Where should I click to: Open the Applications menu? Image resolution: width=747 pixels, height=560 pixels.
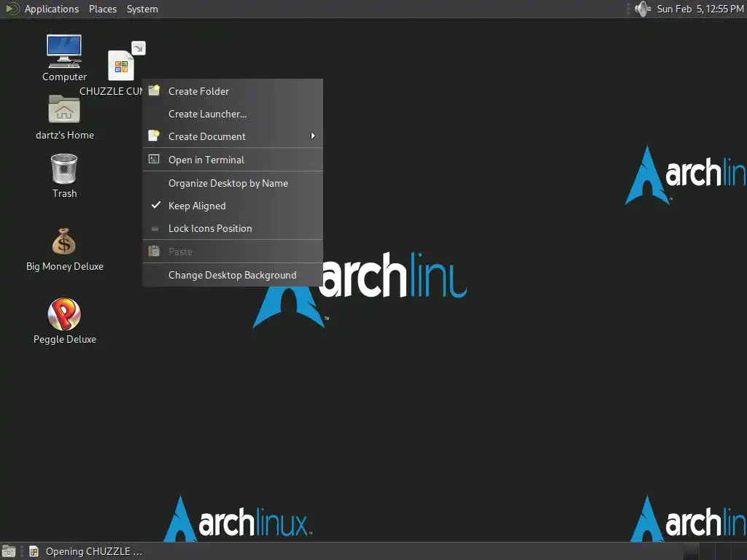[52, 9]
